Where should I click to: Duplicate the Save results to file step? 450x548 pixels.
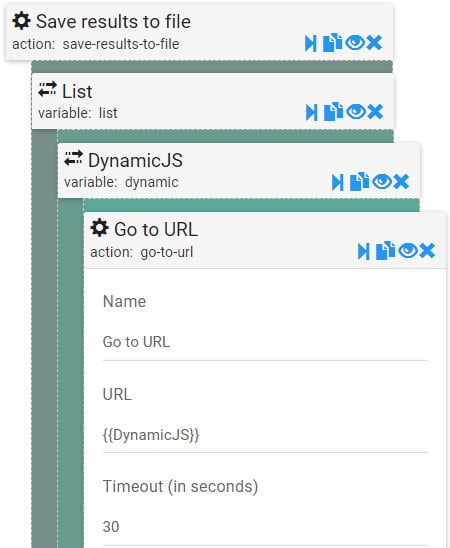pyautogui.click(x=332, y=43)
